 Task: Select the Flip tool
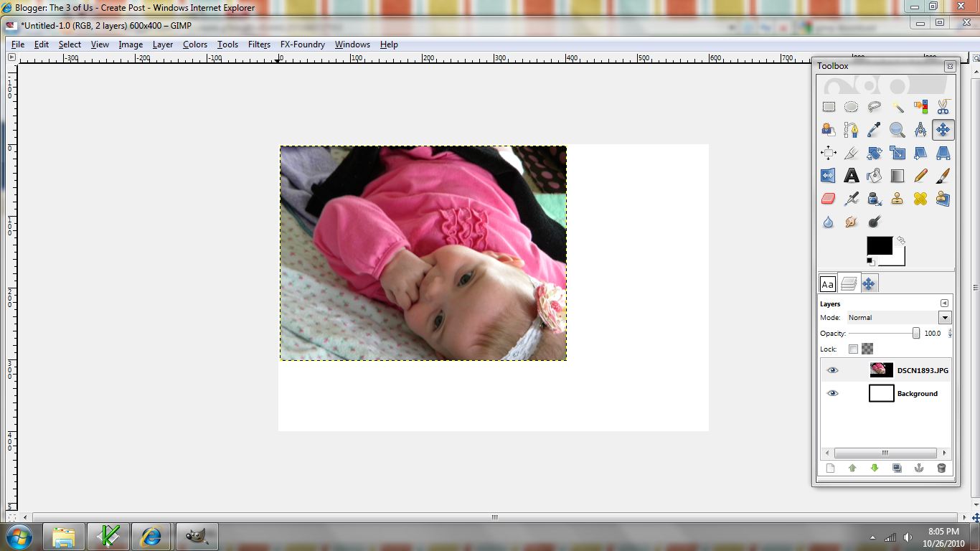pos(829,176)
